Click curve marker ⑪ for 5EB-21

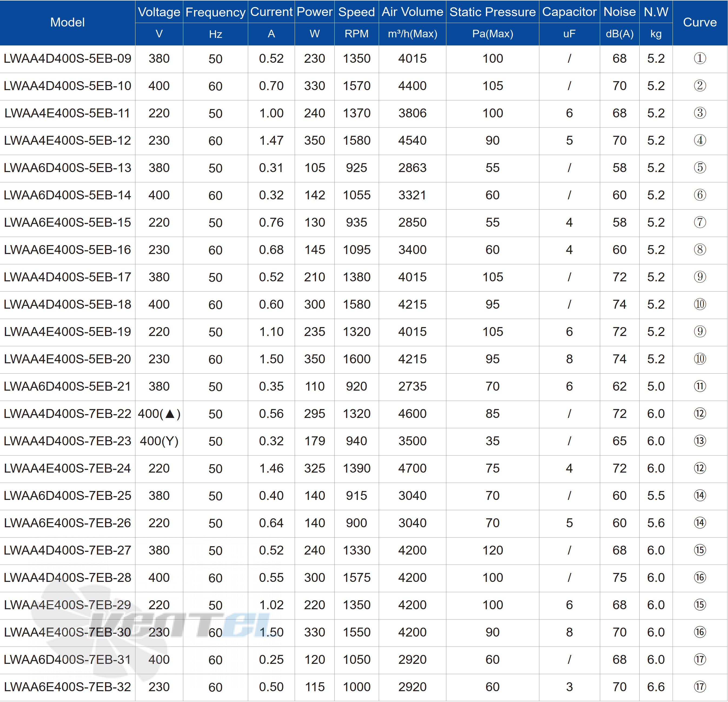click(x=700, y=387)
